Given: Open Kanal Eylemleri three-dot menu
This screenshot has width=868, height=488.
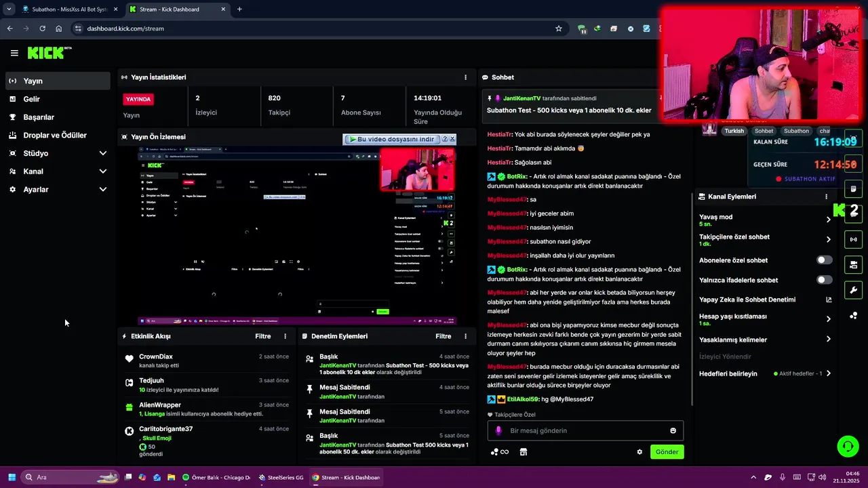Looking at the screenshot, I should pos(826,197).
